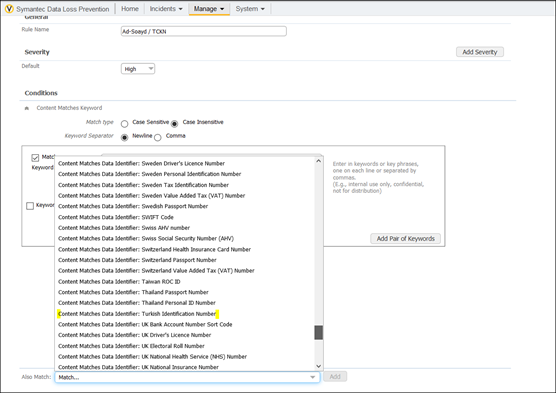Click the Add Pair of Keywords button

click(406, 238)
